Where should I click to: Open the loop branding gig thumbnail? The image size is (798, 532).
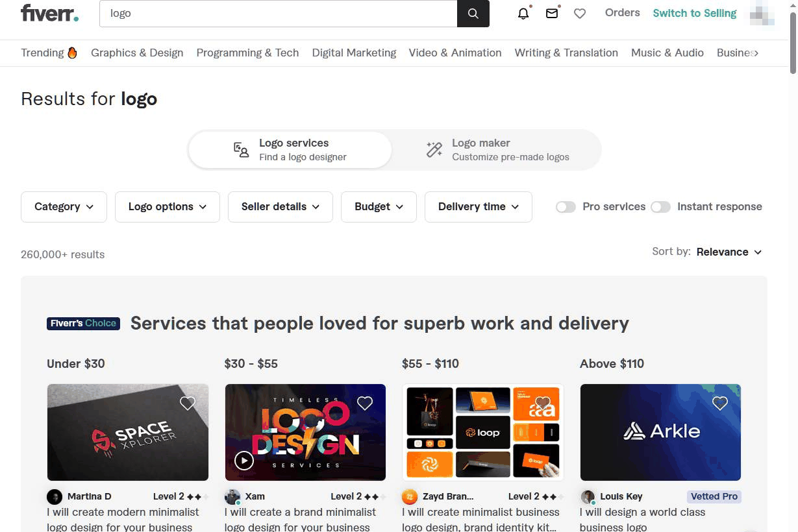click(483, 432)
